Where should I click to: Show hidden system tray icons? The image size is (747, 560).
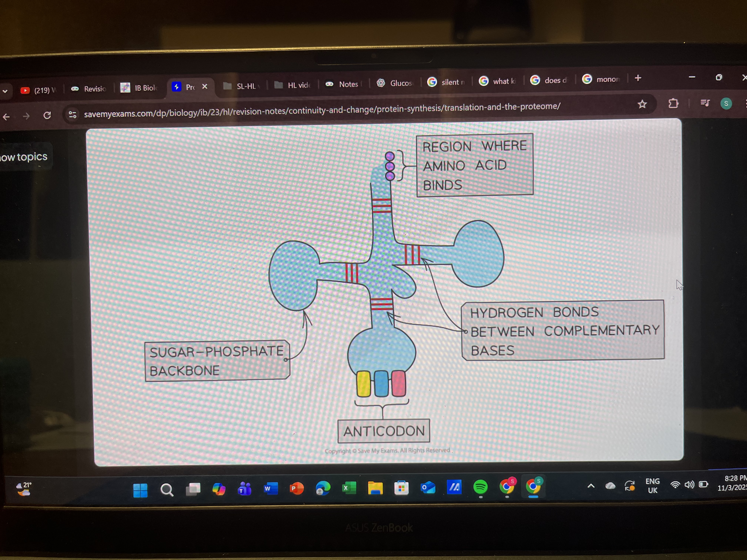tap(591, 486)
